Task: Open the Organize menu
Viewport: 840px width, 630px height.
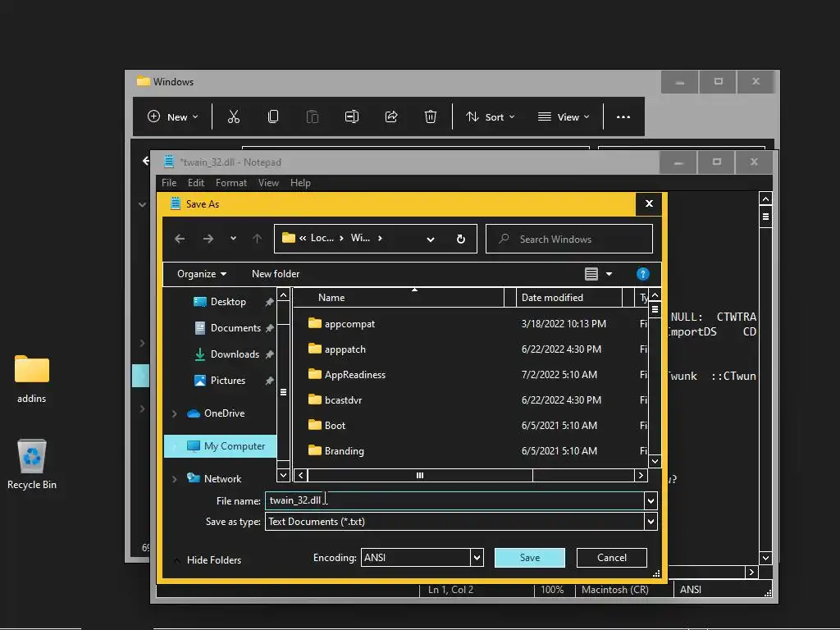Action: click(x=202, y=274)
